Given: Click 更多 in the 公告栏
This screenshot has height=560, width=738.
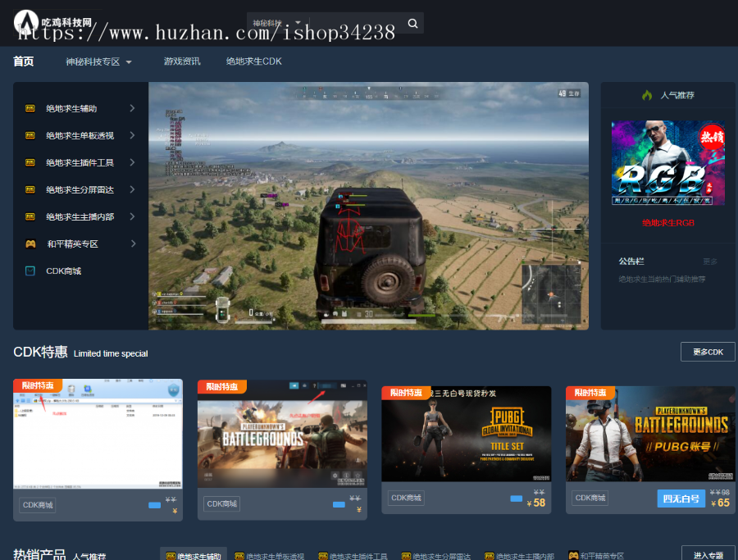Looking at the screenshot, I should coord(710,262).
